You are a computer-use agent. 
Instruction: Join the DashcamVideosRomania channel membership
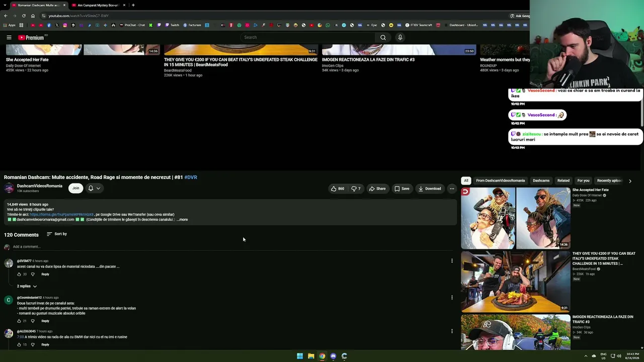click(75, 188)
